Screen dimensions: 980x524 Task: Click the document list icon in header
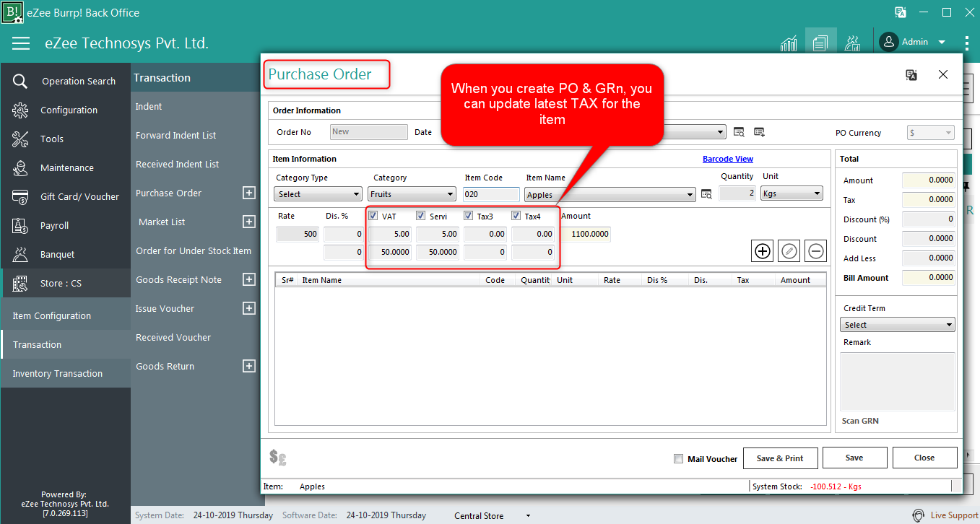[x=820, y=43]
